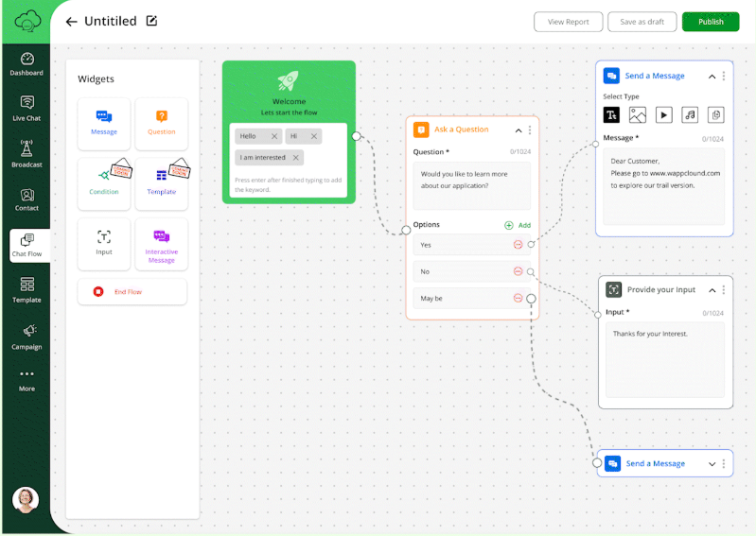The width and height of the screenshot is (756, 536).
Task: Click View Report button
Action: [568, 22]
